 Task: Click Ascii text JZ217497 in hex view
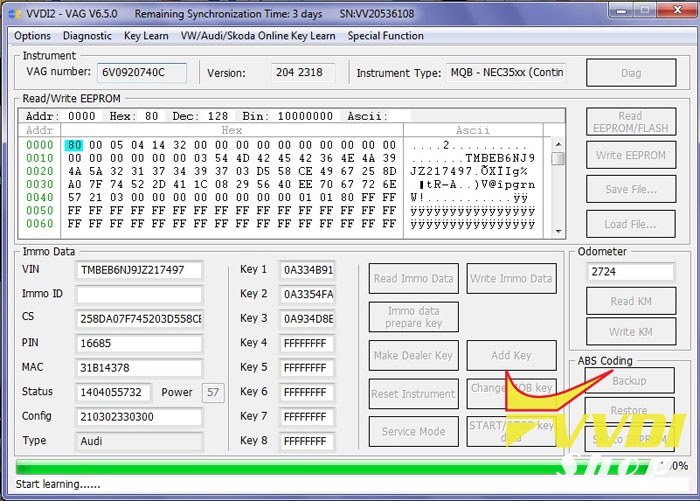(x=442, y=171)
